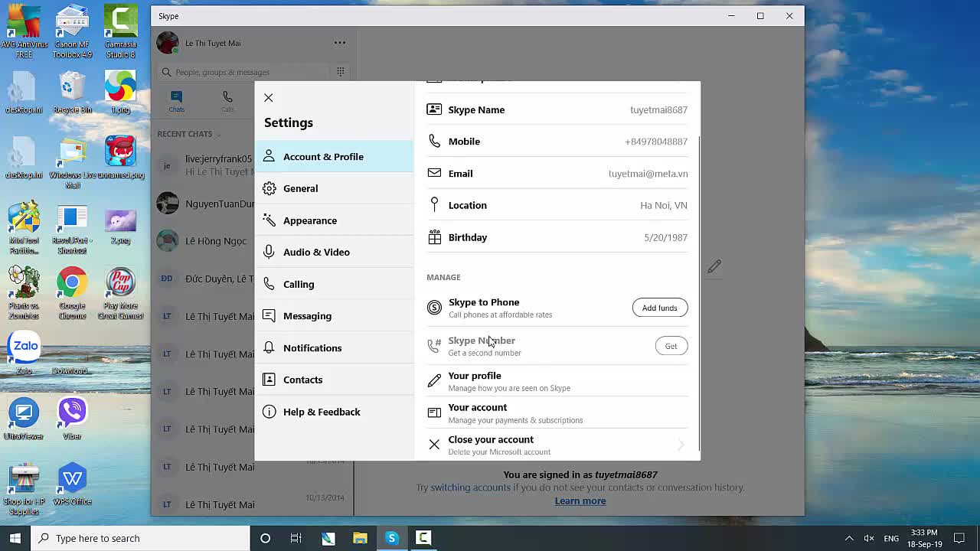Click the Your profile pencil icon
This screenshot has height=551, width=980.
(x=434, y=380)
